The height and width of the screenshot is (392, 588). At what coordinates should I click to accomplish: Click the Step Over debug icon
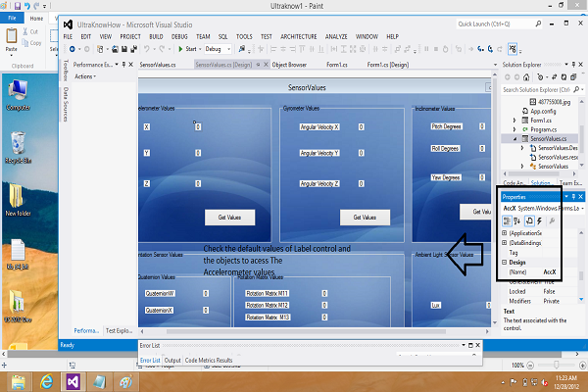click(490, 49)
